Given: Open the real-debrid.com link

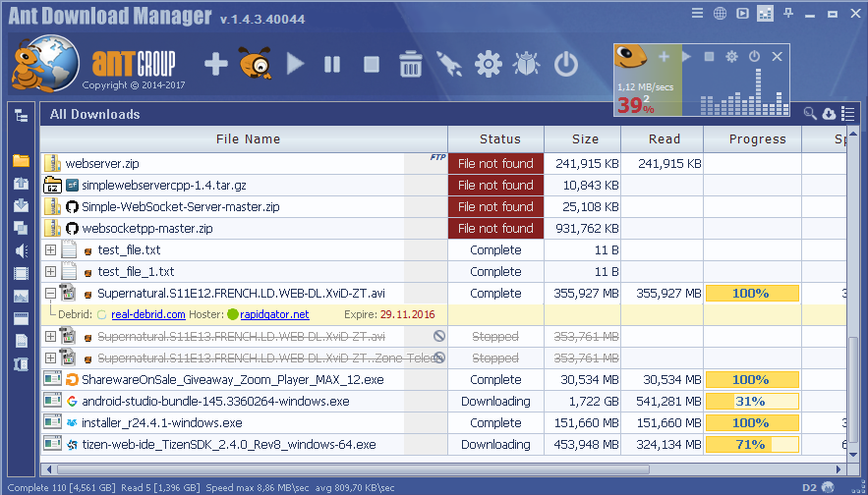Looking at the screenshot, I should coord(148,314).
